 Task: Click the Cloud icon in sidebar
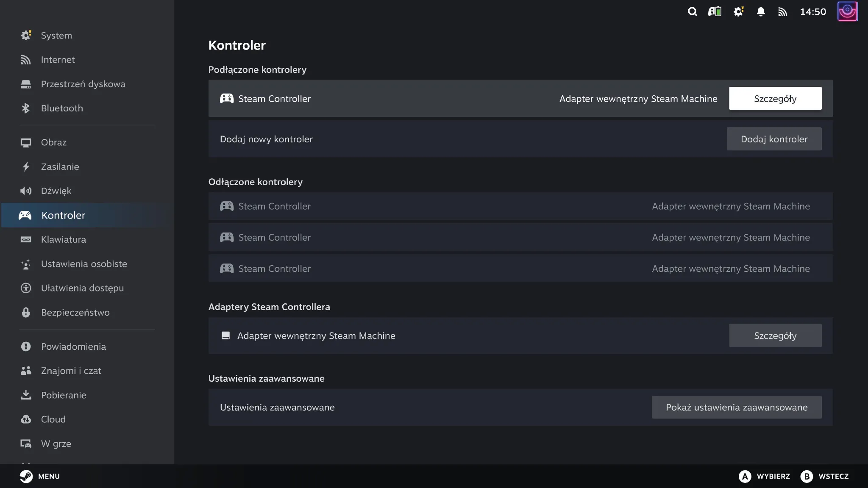pyautogui.click(x=26, y=419)
